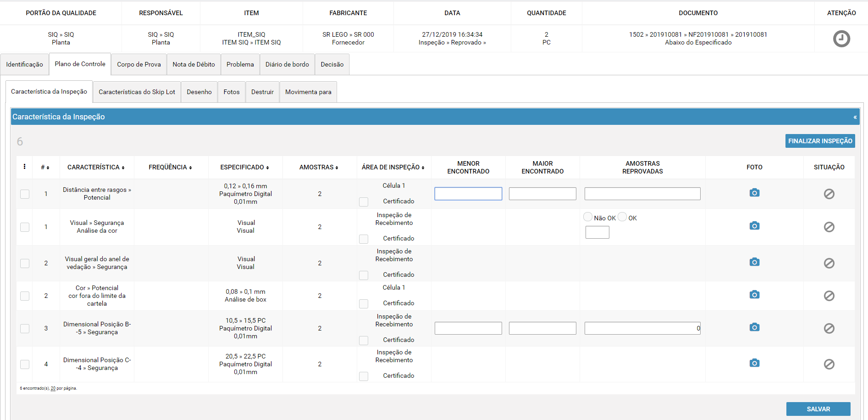Select row checkbox for Cor Potencial
868x420 pixels.
[25, 296]
